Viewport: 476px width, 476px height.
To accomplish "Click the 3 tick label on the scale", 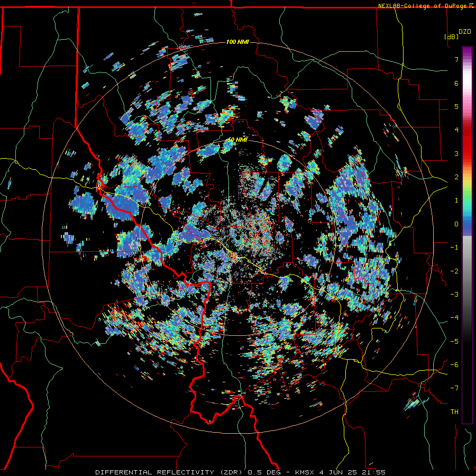I will click(456, 153).
